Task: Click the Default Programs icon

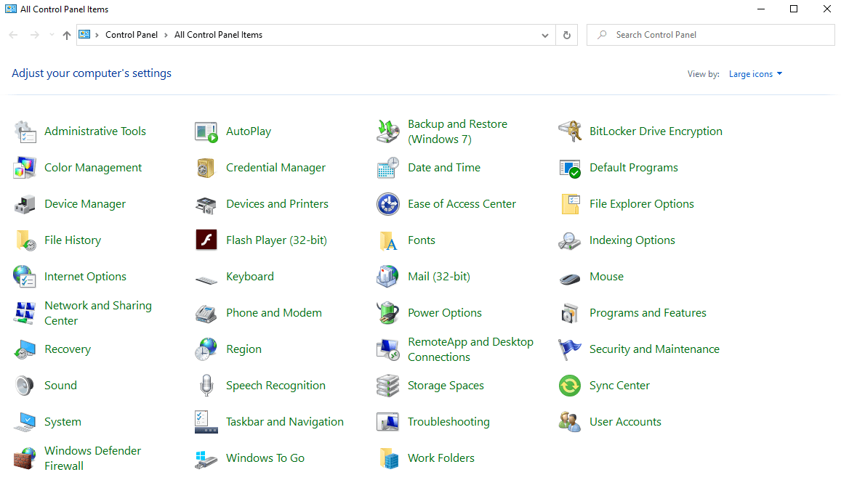Action: (570, 168)
